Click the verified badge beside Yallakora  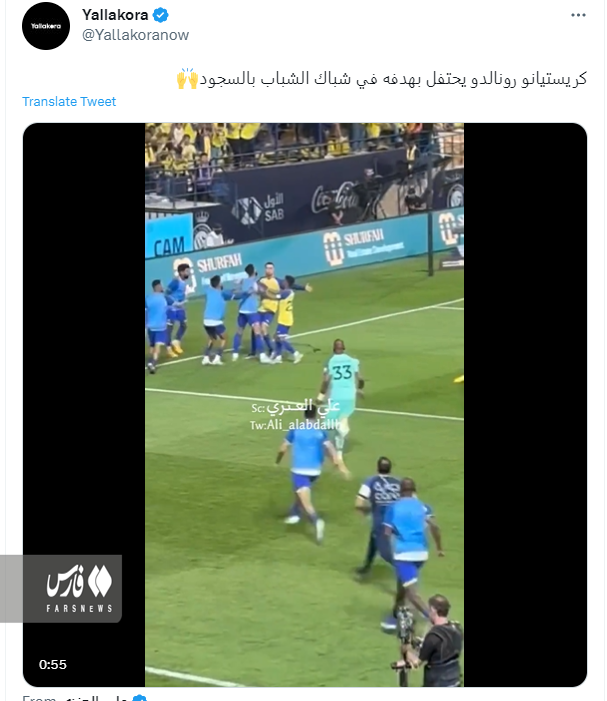tap(160, 15)
